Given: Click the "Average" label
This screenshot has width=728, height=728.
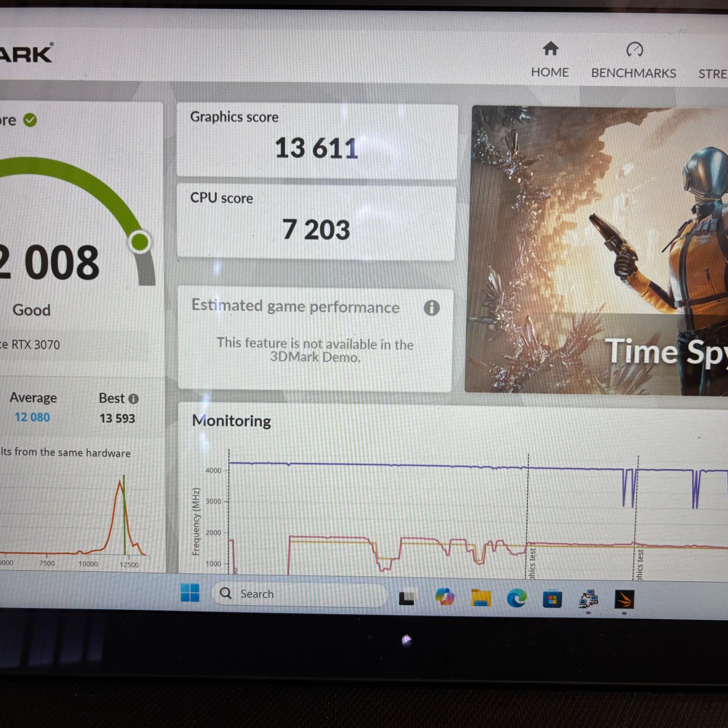Looking at the screenshot, I should point(33,397).
